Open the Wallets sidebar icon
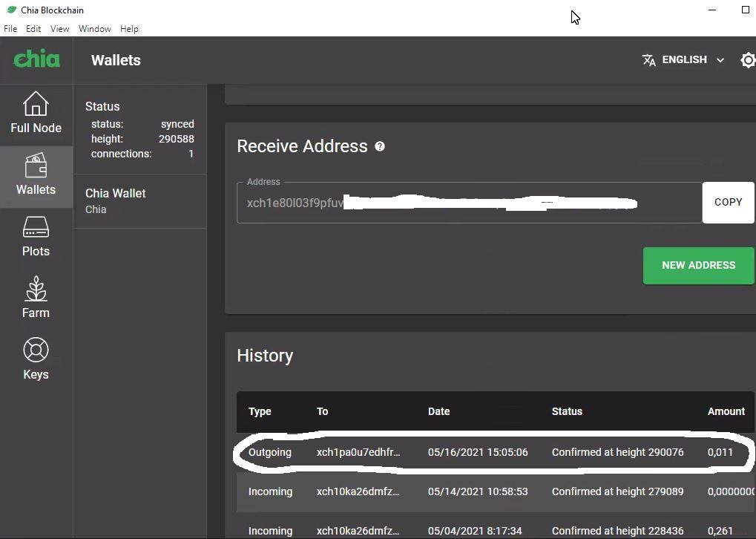This screenshot has height=539, width=756. coord(36,176)
